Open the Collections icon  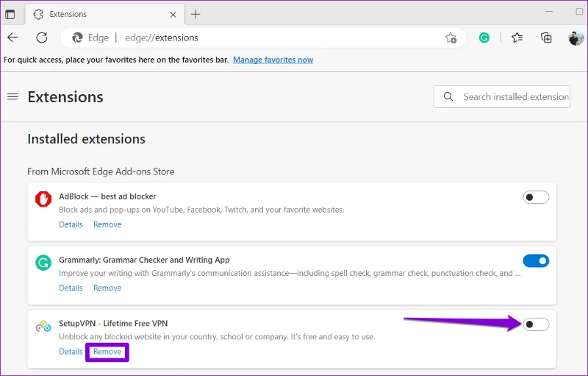point(546,38)
